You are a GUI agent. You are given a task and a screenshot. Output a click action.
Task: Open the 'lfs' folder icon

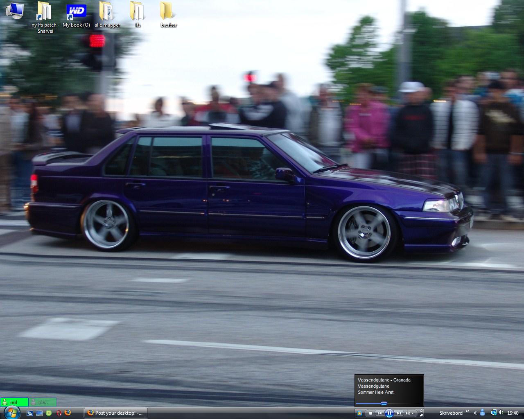pyautogui.click(x=138, y=15)
